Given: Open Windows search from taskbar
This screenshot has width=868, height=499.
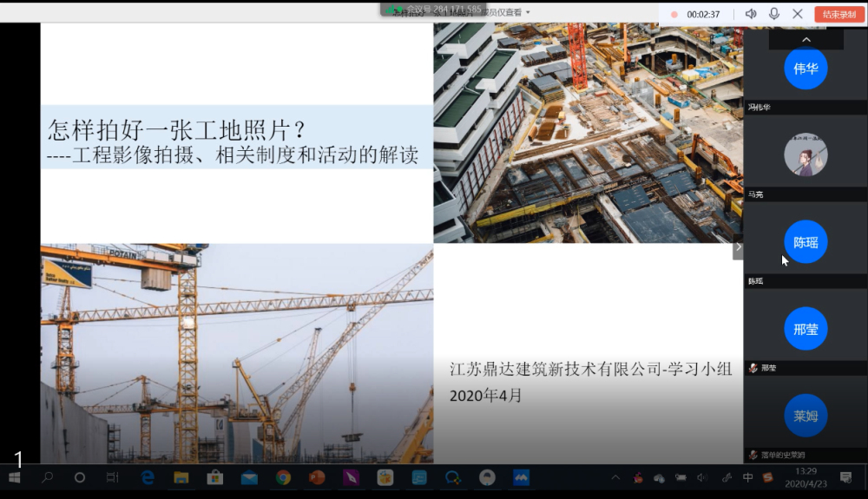Looking at the screenshot, I should tap(48, 477).
